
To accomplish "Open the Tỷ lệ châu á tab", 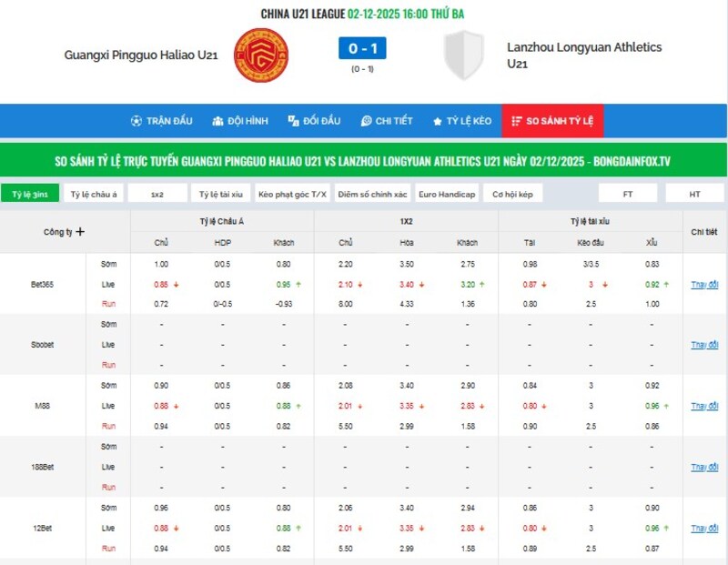I will point(94,194).
